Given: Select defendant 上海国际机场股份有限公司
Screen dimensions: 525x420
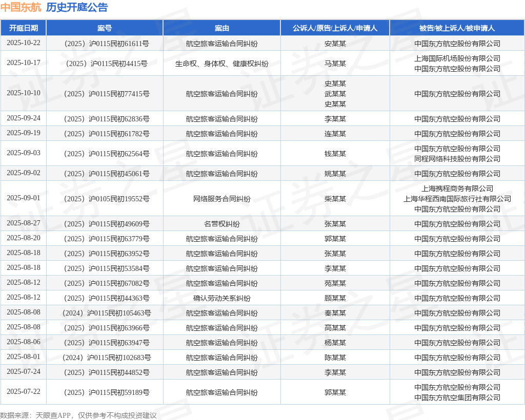Looking at the screenshot, I should (x=457, y=58).
